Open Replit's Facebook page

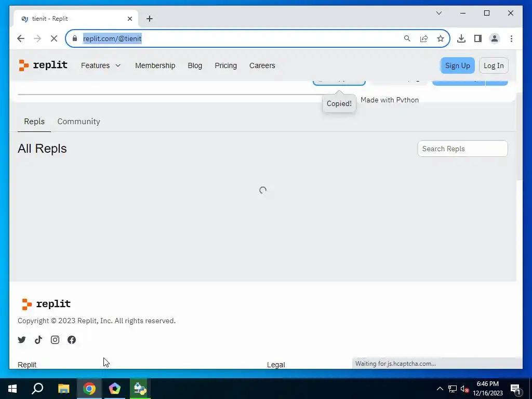point(72,340)
